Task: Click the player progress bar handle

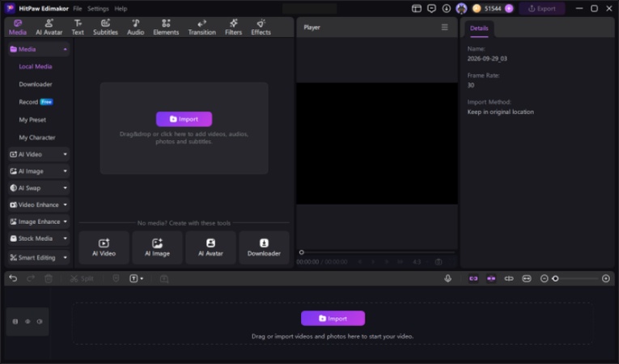Action: tap(302, 252)
